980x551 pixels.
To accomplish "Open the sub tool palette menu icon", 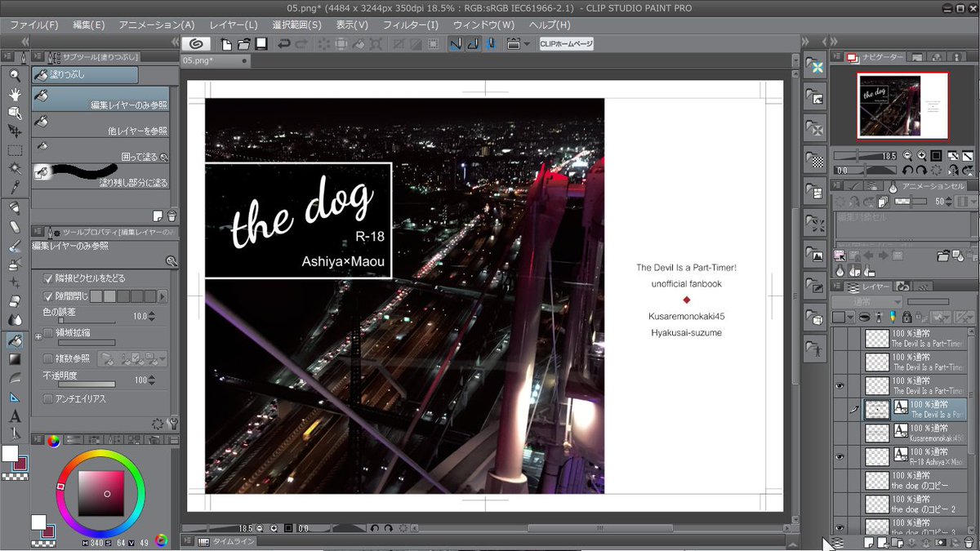I will pos(38,57).
